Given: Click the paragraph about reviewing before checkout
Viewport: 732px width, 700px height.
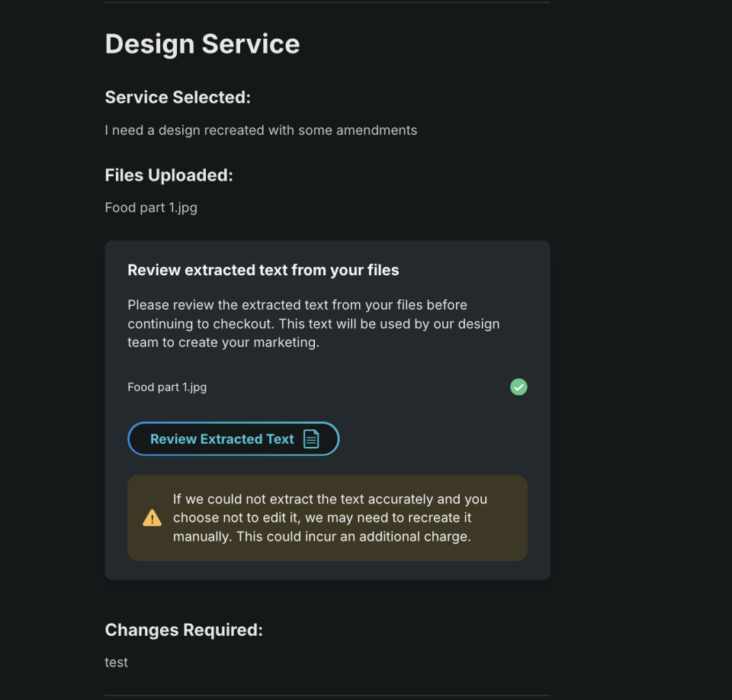Looking at the screenshot, I should click(x=313, y=324).
